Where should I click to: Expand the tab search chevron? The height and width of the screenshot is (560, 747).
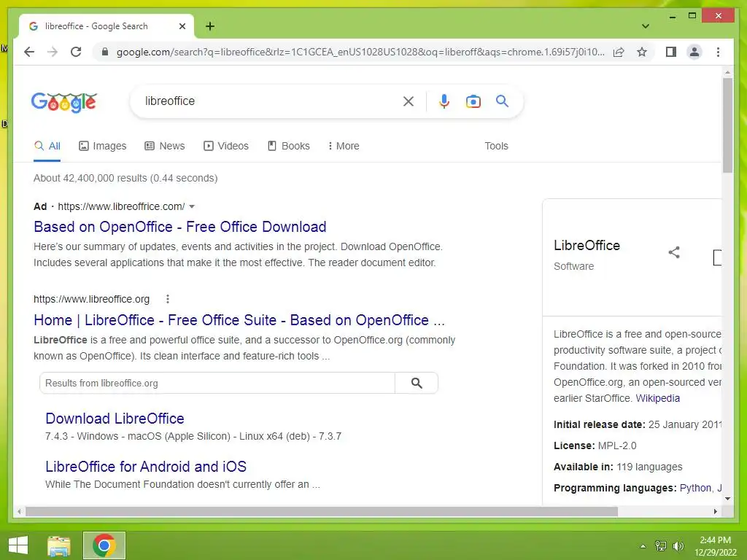tap(645, 26)
